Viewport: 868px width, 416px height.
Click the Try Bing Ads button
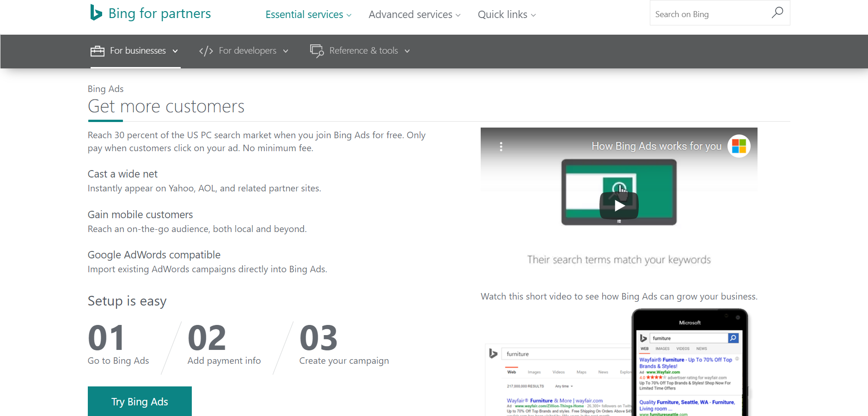tap(140, 401)
